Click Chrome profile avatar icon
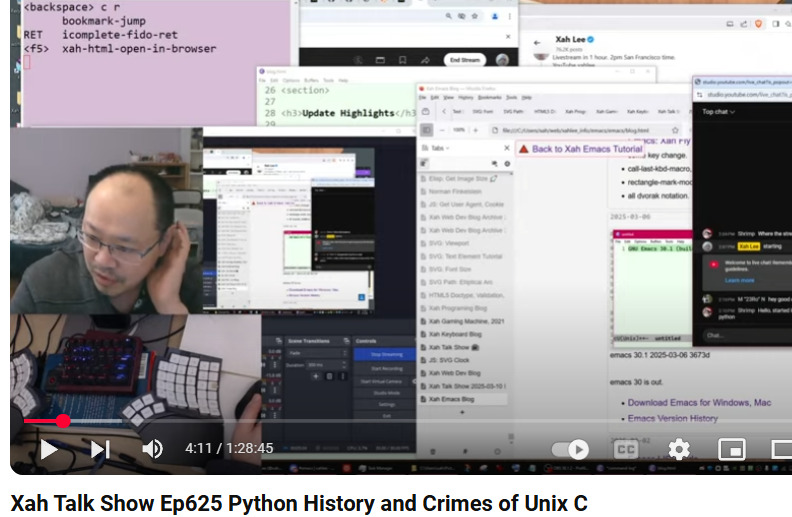 click(x=494, y=16)
